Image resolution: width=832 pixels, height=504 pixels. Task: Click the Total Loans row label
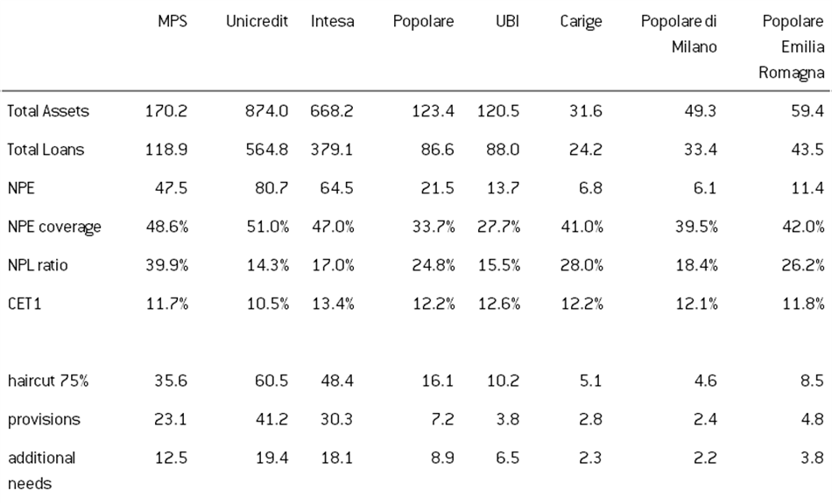46,150
